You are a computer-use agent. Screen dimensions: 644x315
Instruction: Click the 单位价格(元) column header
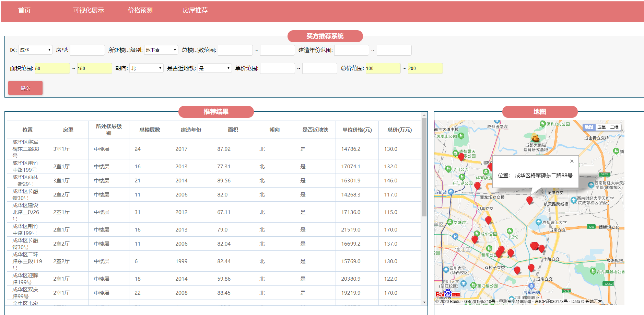(357, 130)
